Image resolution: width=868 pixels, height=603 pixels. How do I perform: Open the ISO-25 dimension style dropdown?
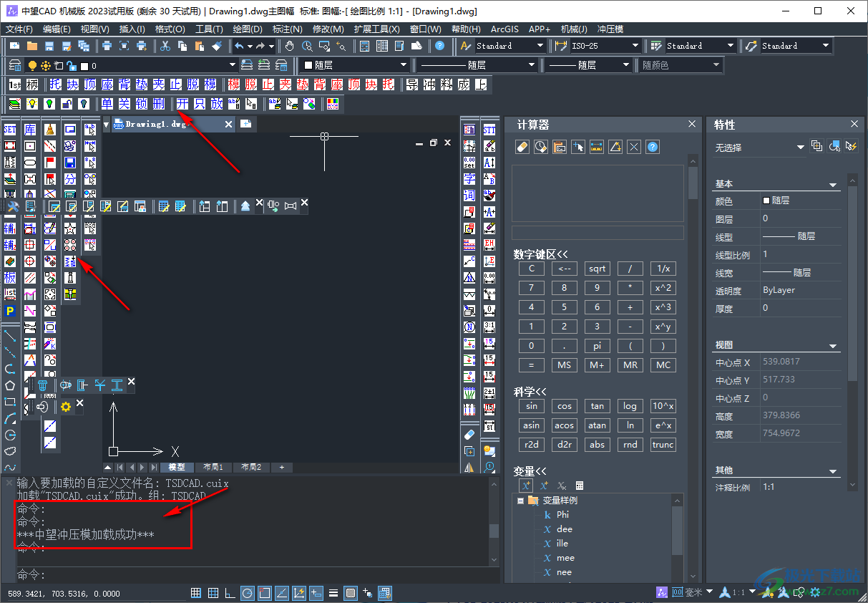click(x=635, y=46)
